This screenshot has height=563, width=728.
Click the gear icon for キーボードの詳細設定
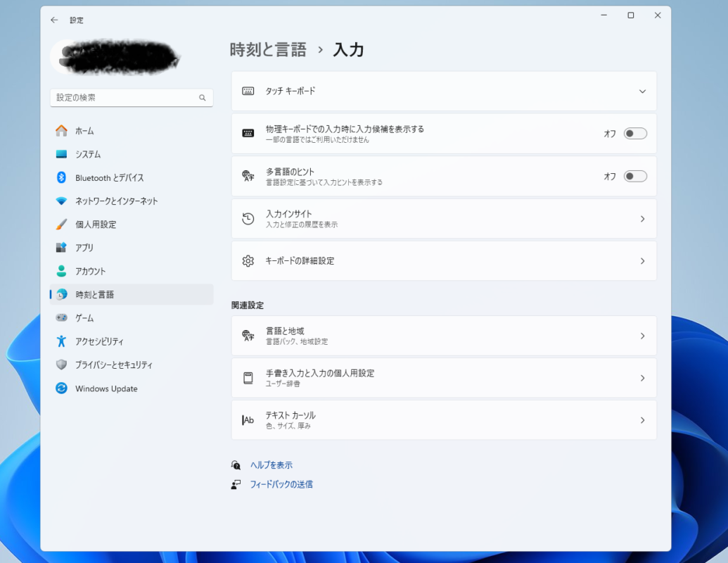pos(248,261)
